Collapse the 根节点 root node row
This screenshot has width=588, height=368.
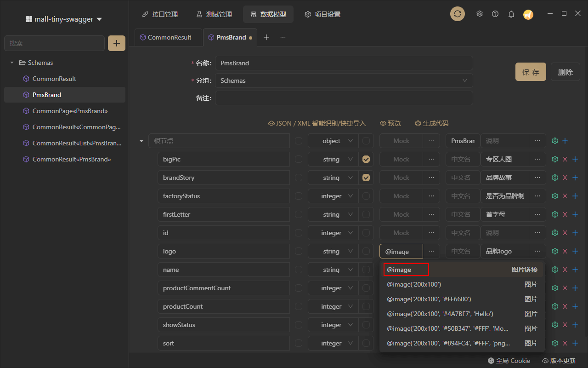(x=141, y=140)
